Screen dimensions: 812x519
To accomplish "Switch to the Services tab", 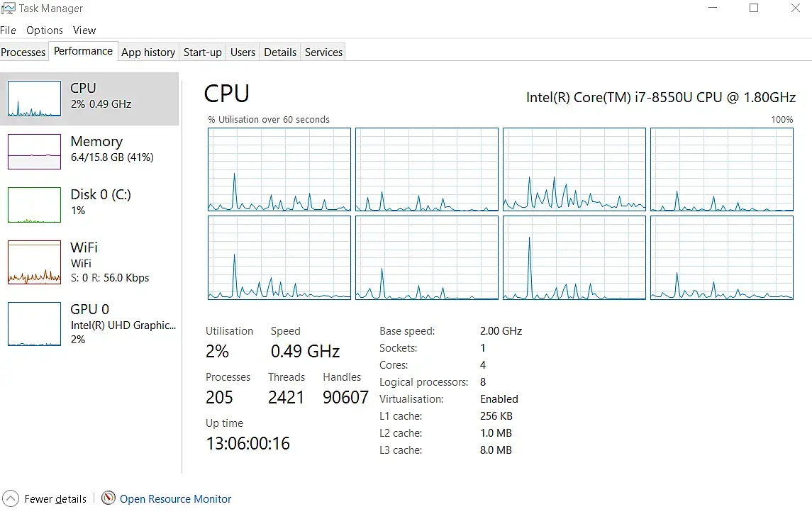I will tap(324, 52).
